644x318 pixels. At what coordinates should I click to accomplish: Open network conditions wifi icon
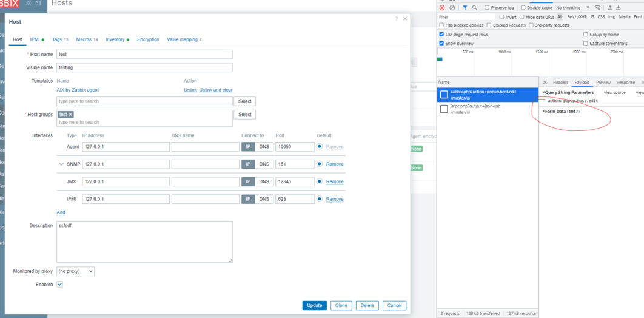tap(598, 8)
